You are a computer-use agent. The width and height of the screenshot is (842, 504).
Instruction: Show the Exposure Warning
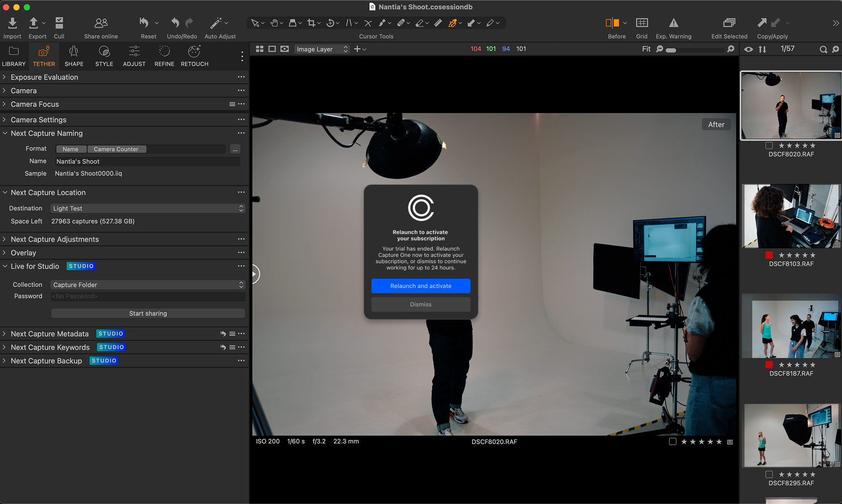[673, 23]
